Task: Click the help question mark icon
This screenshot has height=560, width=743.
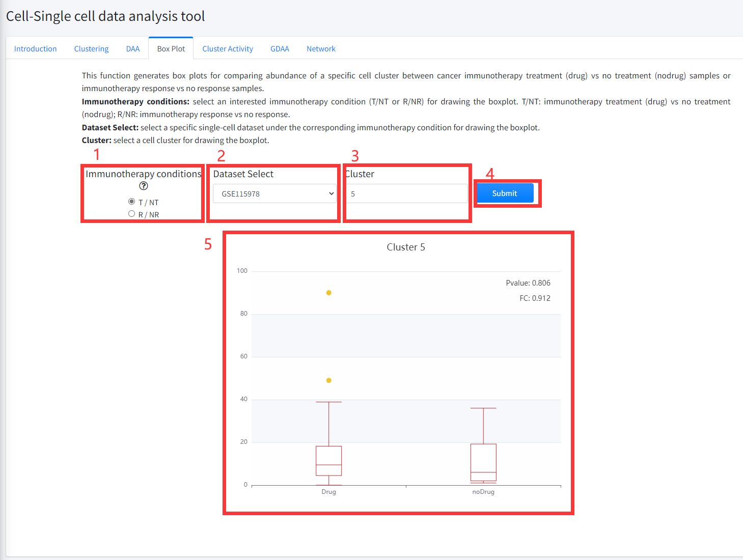Action: [x=144, y=186]
